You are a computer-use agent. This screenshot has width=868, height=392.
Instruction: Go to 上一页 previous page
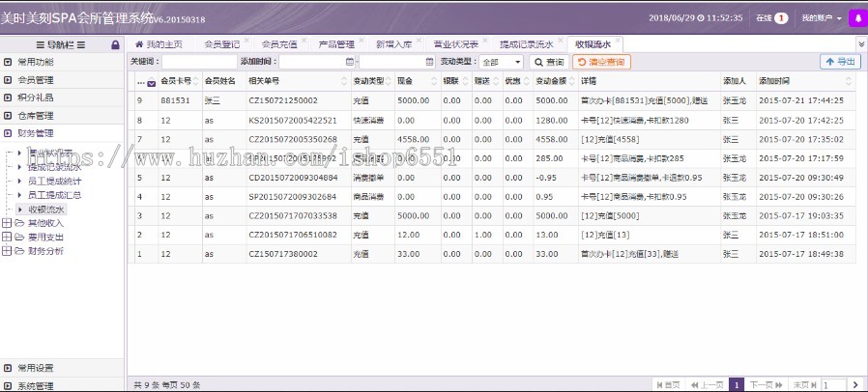pyautogui.click(x=707, y=385)
